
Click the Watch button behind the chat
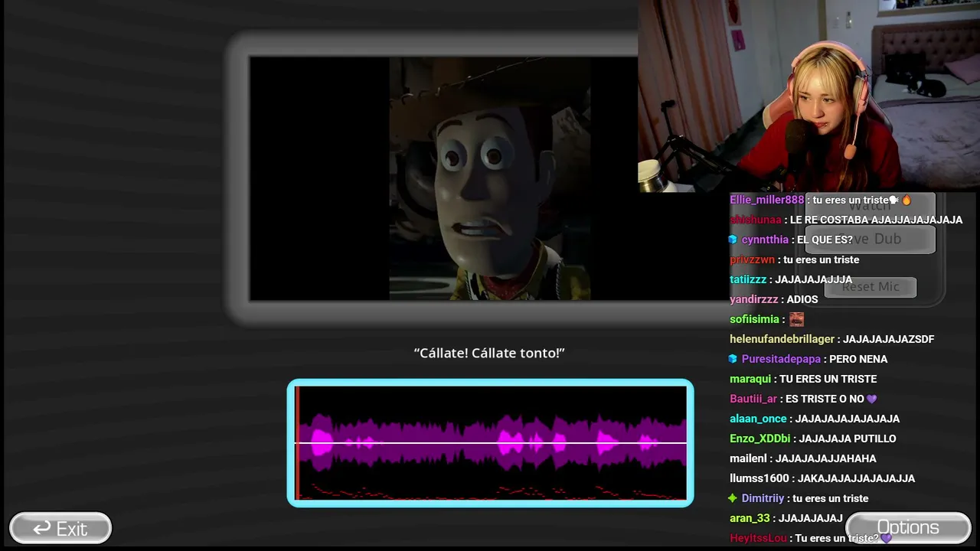tap(871, 205)
